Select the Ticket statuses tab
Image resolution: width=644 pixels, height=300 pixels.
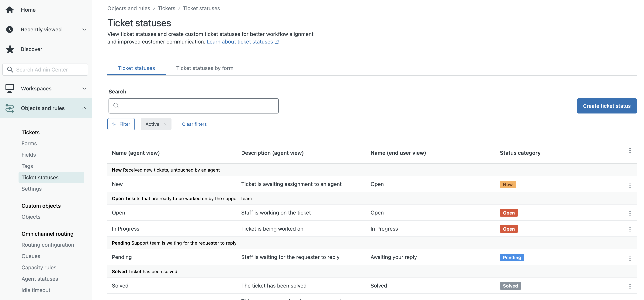tap(136, 68)
